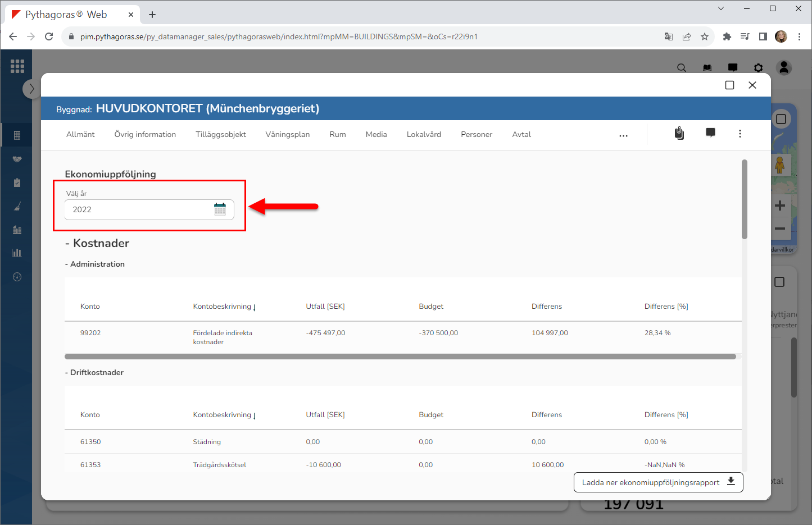Viewport: 812px width, 525px height.
Task: Click the dialog's vertical scrollbar
Action: click(745, 199)
